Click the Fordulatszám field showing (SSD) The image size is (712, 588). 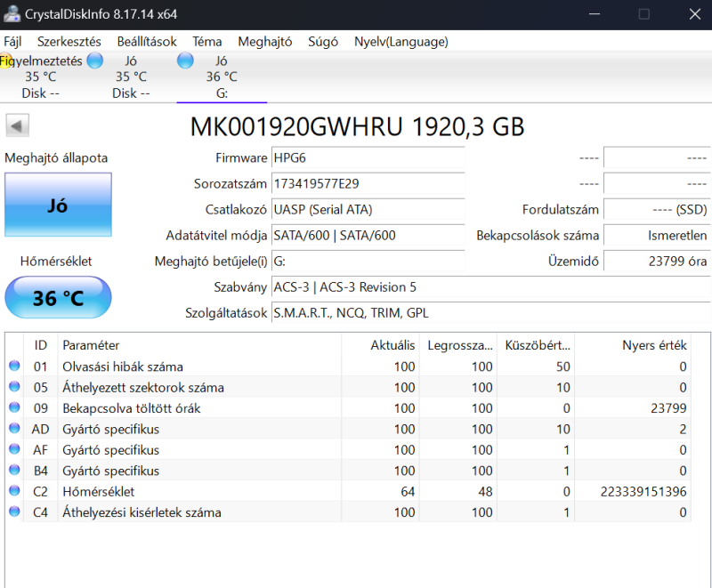point(657,210)
